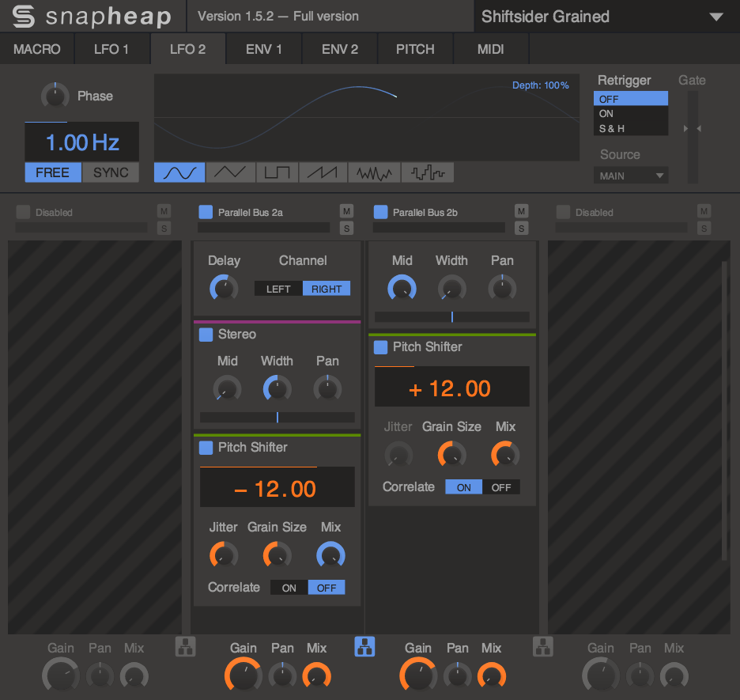Click the +12.00 pitch value field

[451, 387]
